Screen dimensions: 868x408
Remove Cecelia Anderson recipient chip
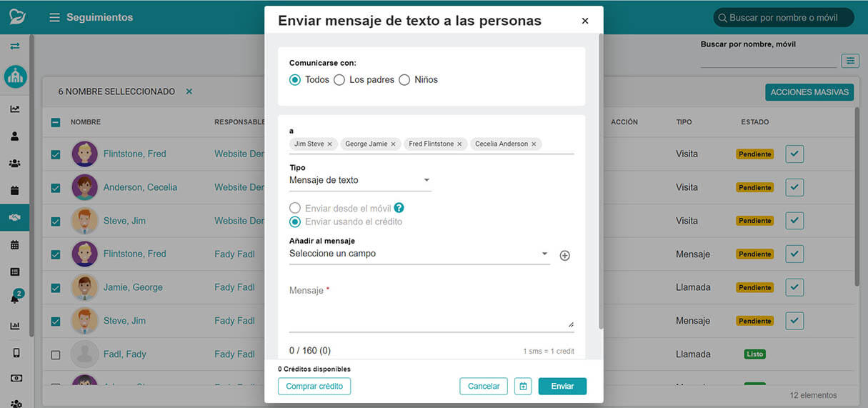(x=534, y=144)
